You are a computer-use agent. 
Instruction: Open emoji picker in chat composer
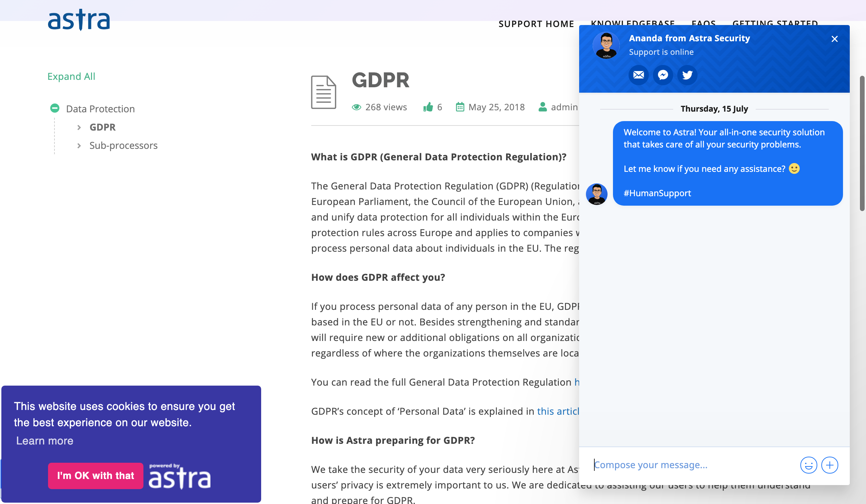[808, 465]
